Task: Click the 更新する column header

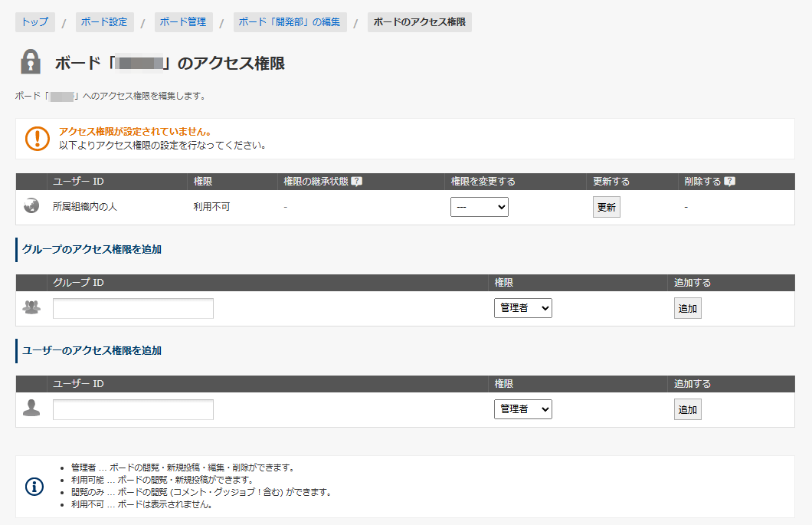Action: [x=611, y=182]
